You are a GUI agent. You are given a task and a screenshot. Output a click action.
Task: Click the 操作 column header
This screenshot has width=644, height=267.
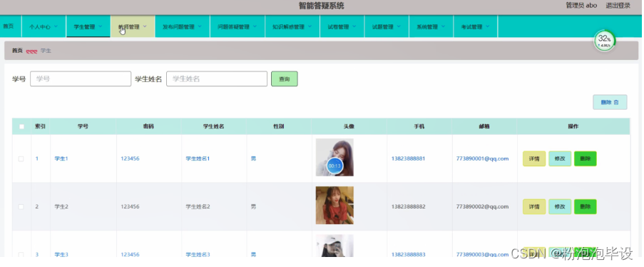click(573, 126)
